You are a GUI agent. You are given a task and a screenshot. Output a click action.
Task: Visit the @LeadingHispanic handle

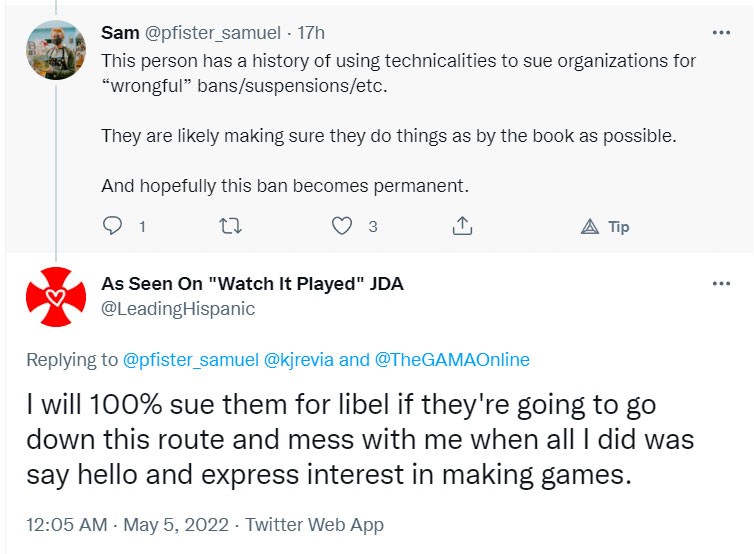pos(178,309)
